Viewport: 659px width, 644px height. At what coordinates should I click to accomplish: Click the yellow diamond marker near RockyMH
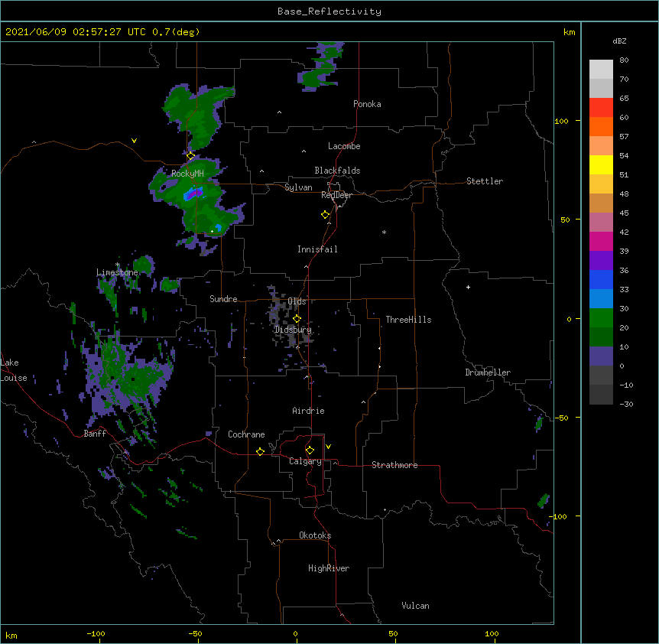[190, 156]
